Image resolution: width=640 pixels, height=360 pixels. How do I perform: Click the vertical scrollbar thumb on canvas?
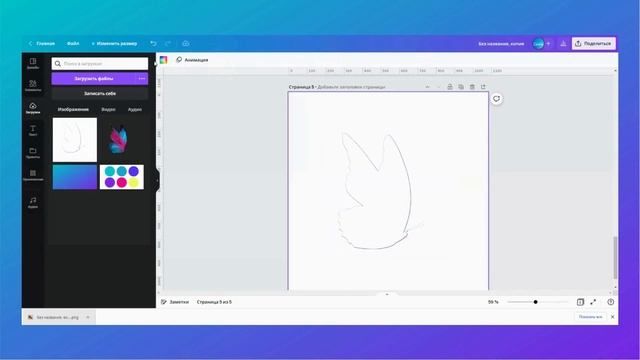click(615, 257)
